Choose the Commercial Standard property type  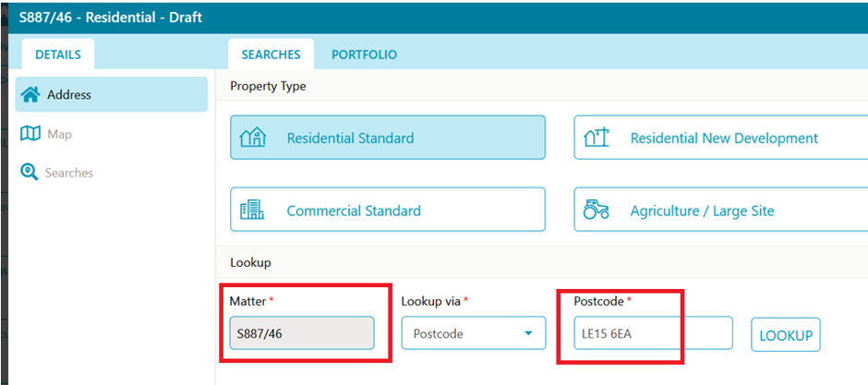pos(388,209)
